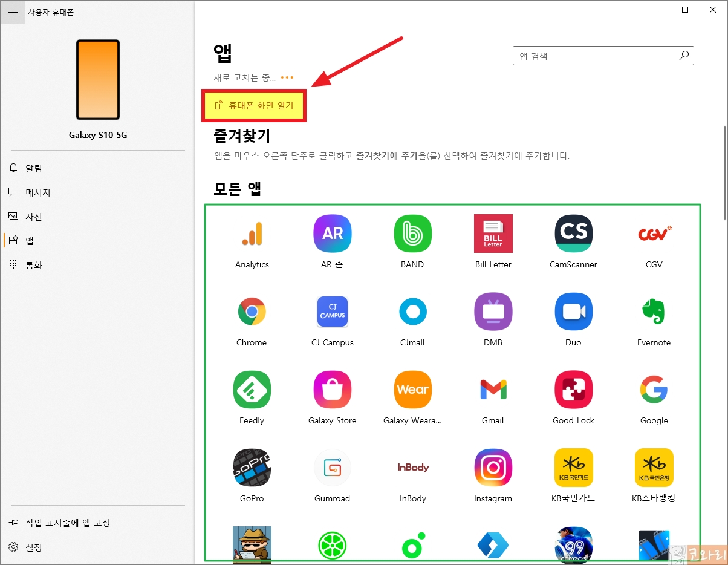Click the Galaxy S10 5G device name

pyautogui.click(x=98, y=136)
